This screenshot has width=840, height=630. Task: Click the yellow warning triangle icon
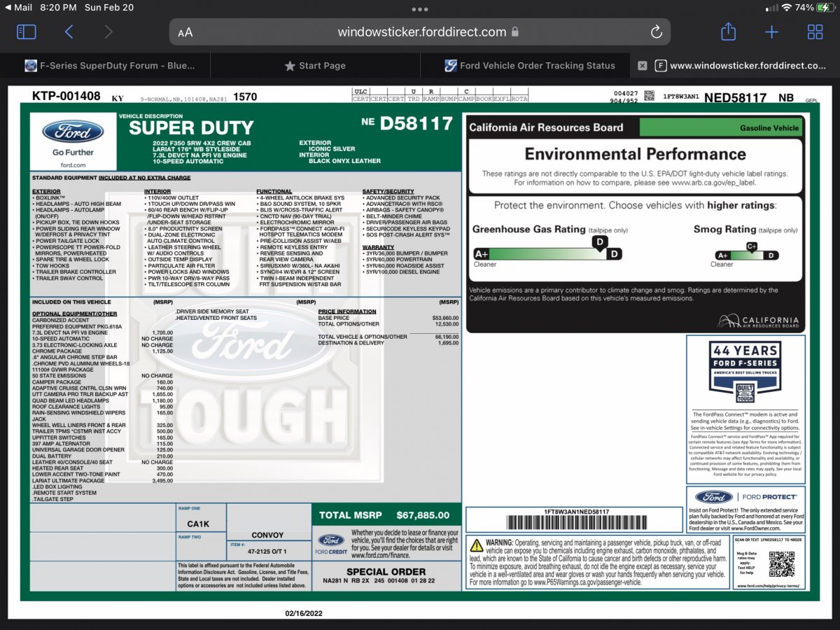(477, 545)
